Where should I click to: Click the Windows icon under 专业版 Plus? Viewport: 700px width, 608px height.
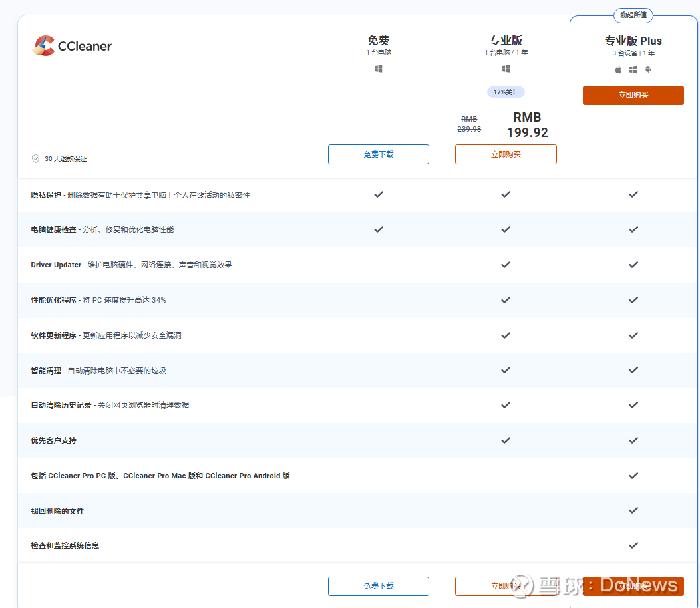click(x=633, y=70)
